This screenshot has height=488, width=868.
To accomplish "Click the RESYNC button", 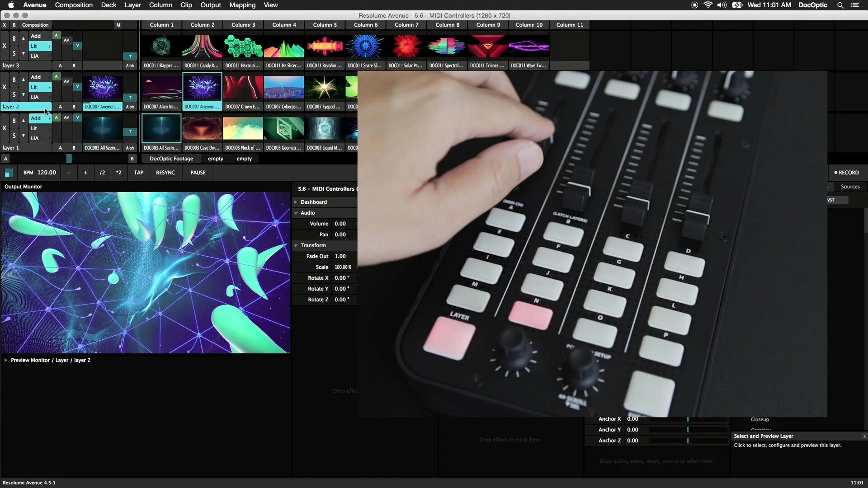I will click(165, 173).
